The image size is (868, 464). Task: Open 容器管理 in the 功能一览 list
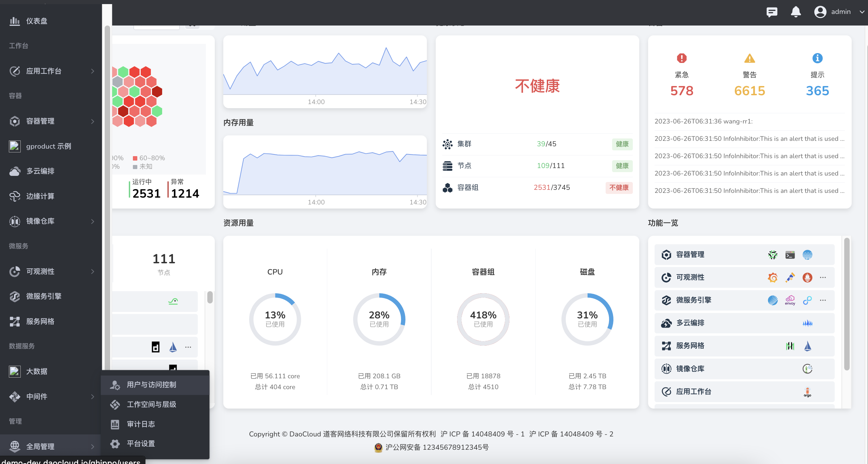click(744, 255)
